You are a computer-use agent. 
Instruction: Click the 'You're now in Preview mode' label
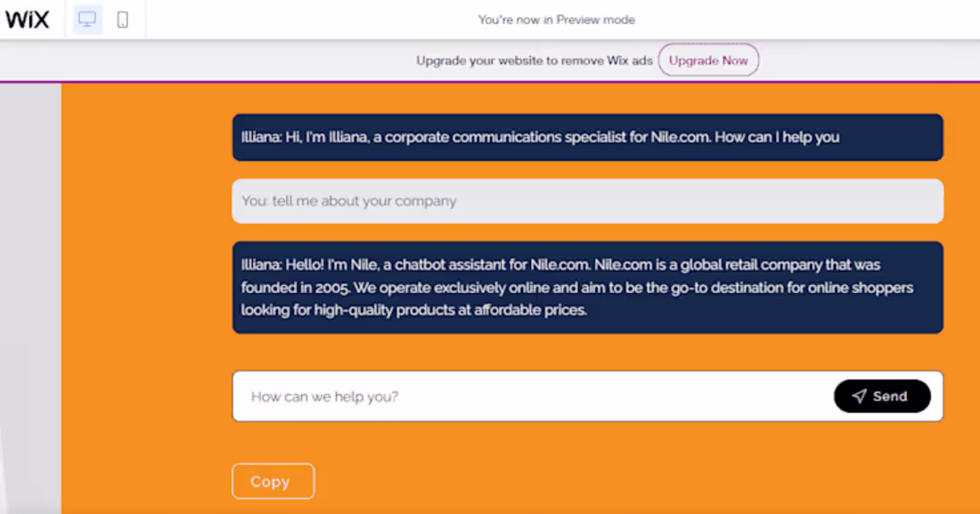click(557, 19)
